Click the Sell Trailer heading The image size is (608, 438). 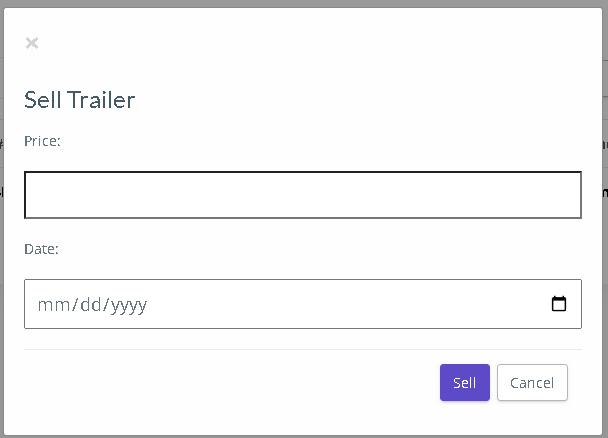point(79,100)
